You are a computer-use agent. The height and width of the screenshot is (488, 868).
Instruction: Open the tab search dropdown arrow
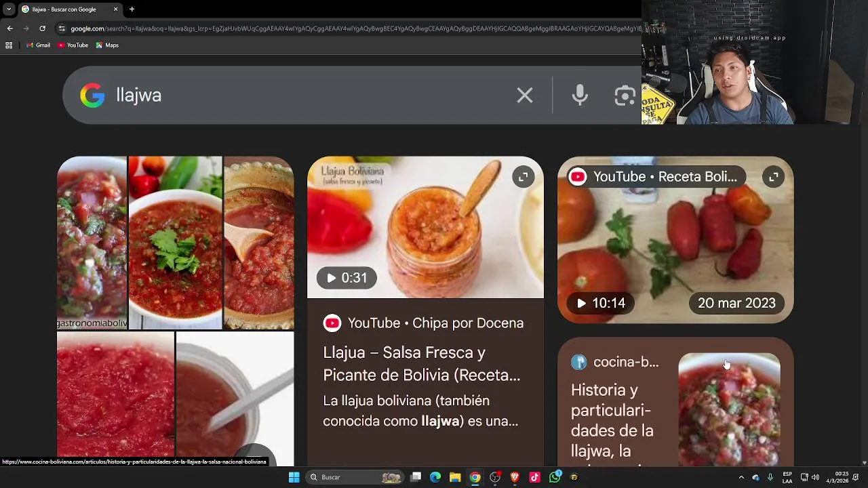pos(8,9)
